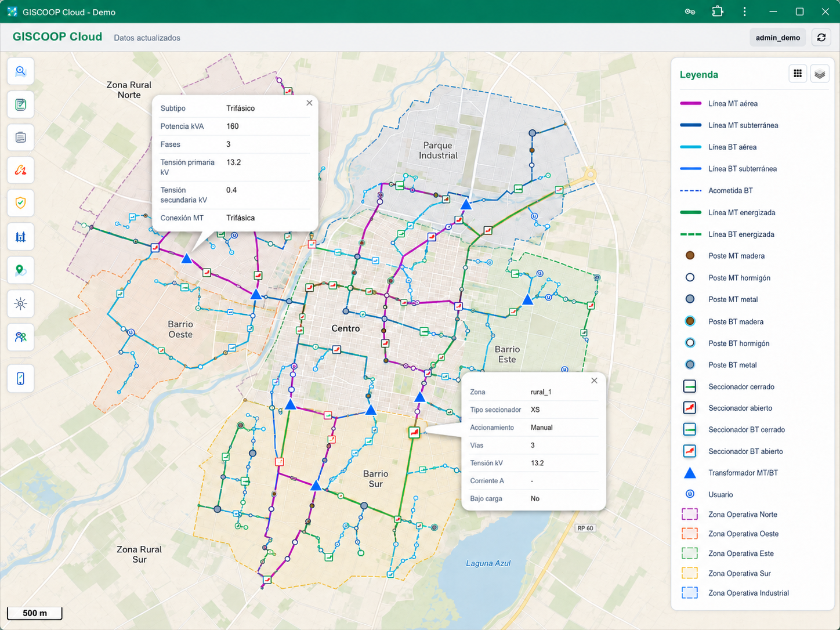Click the Seccionador BT cerrado legend symbol
Viewport: 840px width, 630px height.
pyautogui.click(x=690, y=429)
